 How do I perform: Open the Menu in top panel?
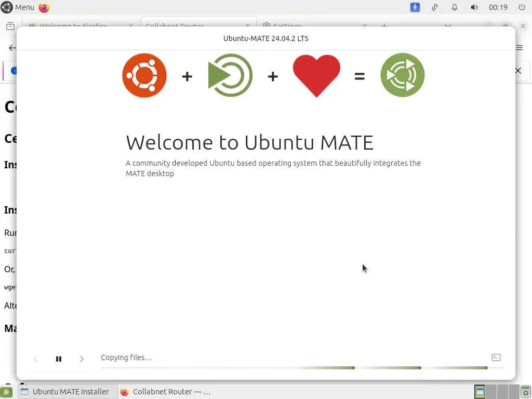pos(18,7)
